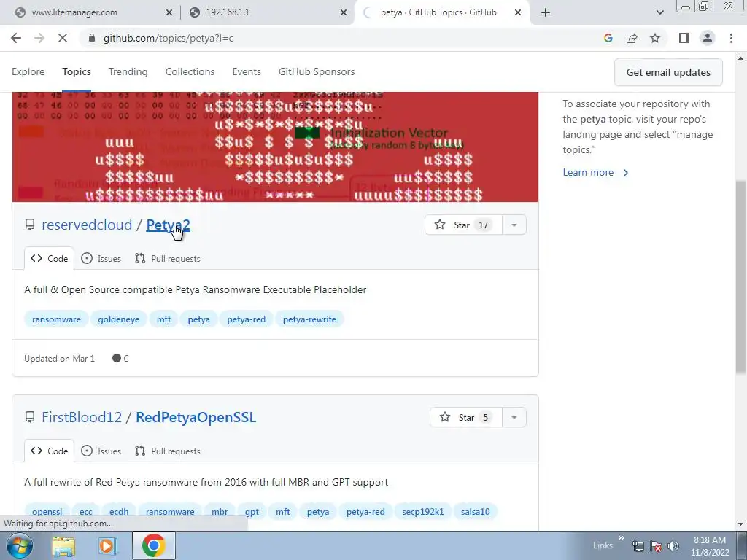Open Events navigation item
747x560 pixels.
click(247, 71)
